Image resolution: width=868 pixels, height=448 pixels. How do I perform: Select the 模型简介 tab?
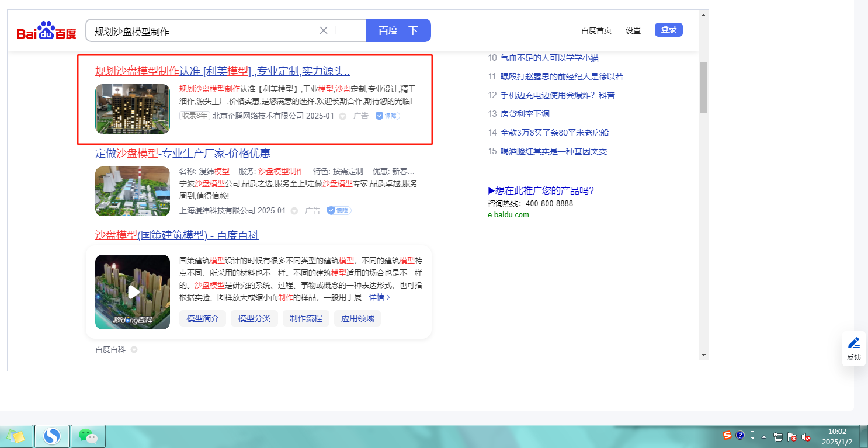[x=202, y=318]
